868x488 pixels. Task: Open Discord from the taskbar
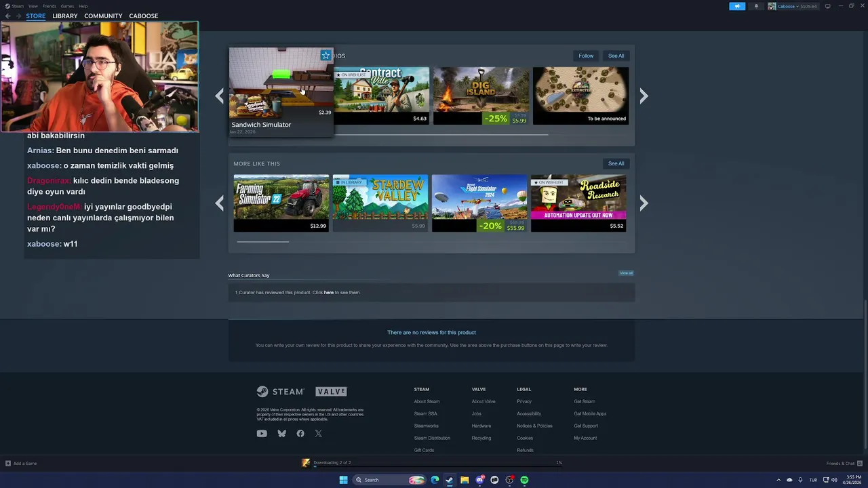coord(480,480)
